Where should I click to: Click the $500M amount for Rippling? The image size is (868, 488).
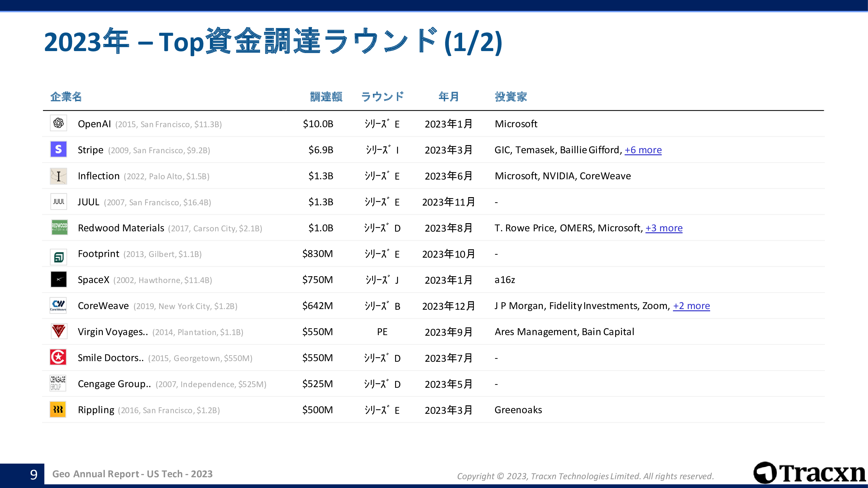(317, 410)
